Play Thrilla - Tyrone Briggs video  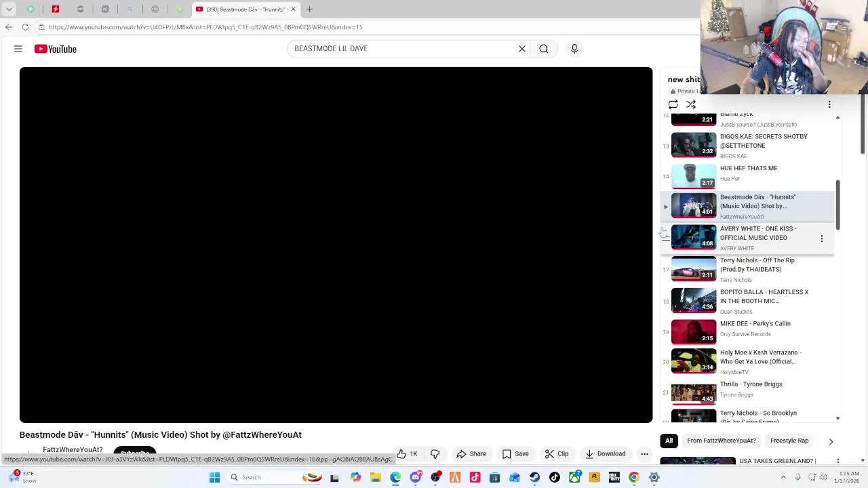coord(749,392)
